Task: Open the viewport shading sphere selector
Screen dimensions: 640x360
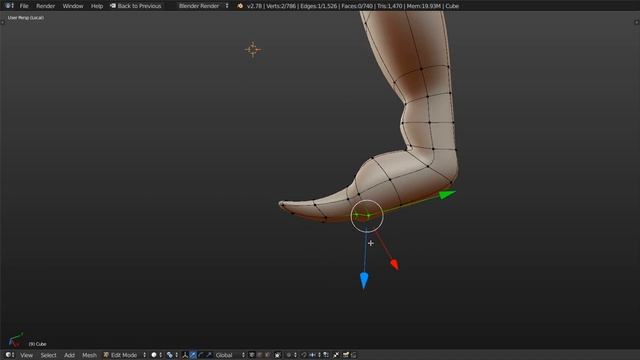Action: click(156, 355)
